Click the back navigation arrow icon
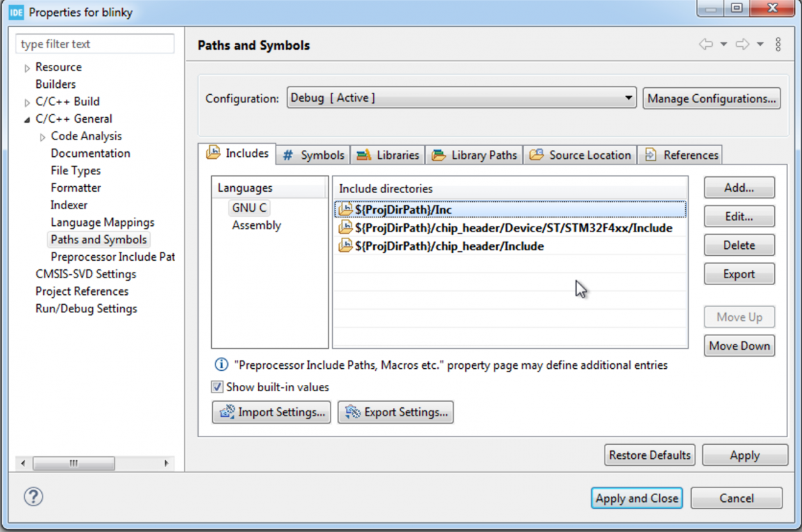802x532 pixels. (706, 45)
